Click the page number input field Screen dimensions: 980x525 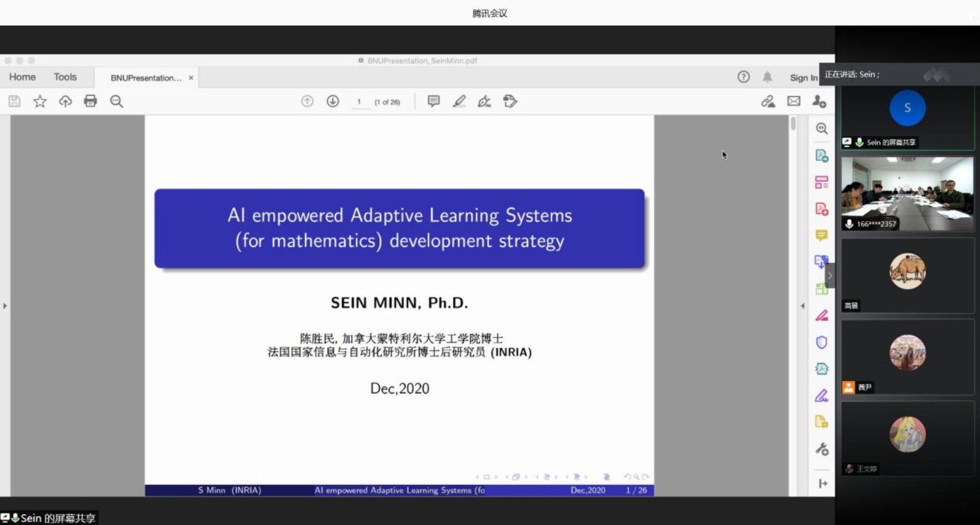(359, 102)
